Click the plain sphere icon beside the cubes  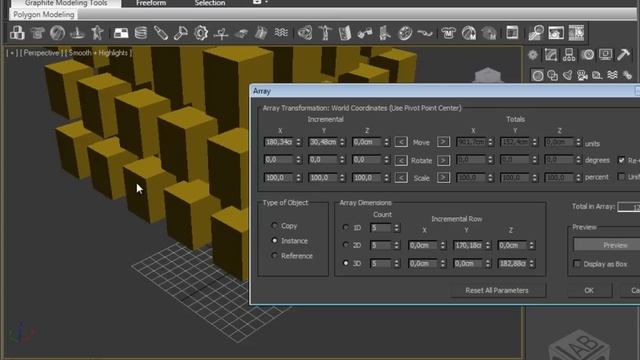pyautogui.click(x=57, y=33)
